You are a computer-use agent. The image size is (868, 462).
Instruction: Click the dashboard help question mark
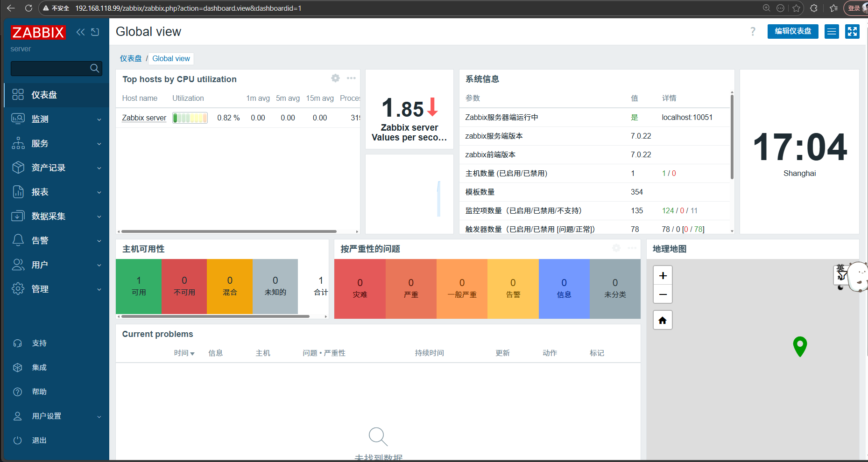point(753,31)
